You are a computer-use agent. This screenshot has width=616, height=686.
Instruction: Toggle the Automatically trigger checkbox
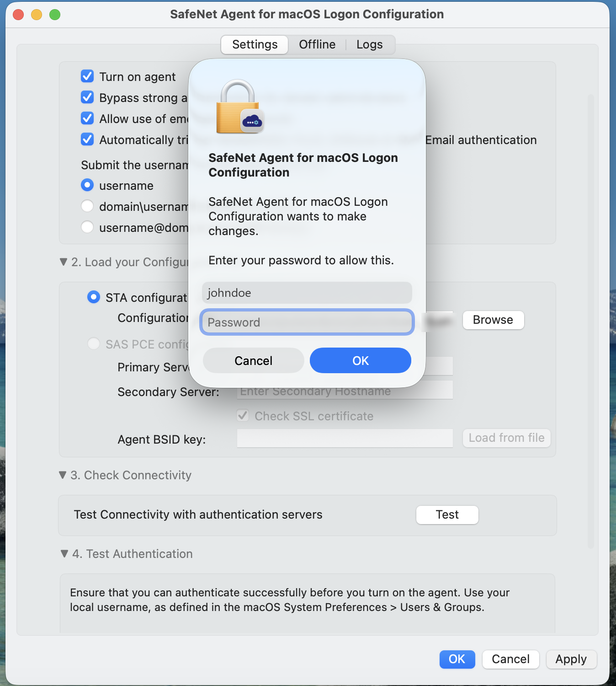pyautogui.click(x=87, y=139)
